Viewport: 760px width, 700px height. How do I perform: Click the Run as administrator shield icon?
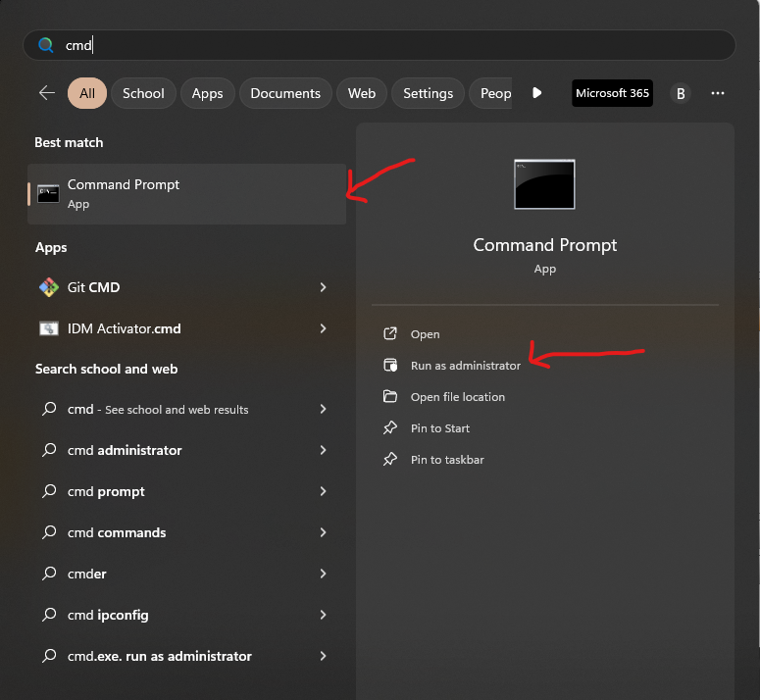(x=390, y=366)
